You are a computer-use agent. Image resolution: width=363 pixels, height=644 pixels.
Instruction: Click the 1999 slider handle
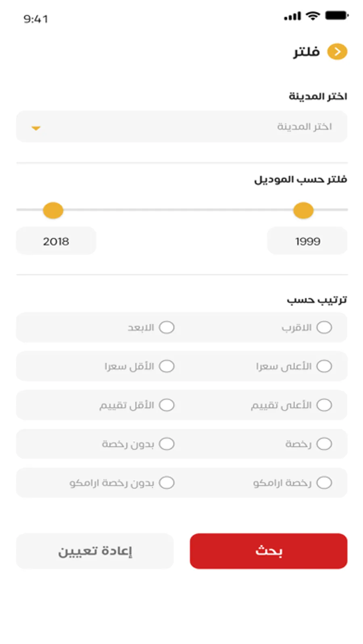[303, 210]
